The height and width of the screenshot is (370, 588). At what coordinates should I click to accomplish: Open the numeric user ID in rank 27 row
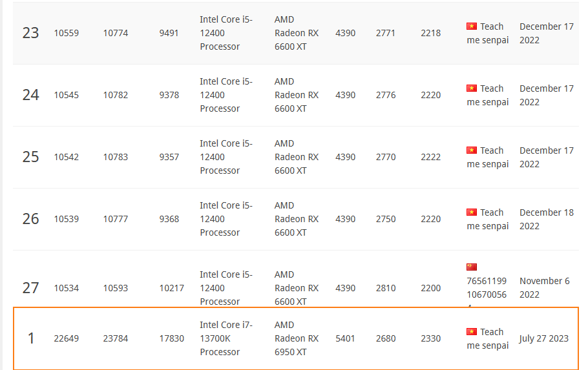(487, 288)
